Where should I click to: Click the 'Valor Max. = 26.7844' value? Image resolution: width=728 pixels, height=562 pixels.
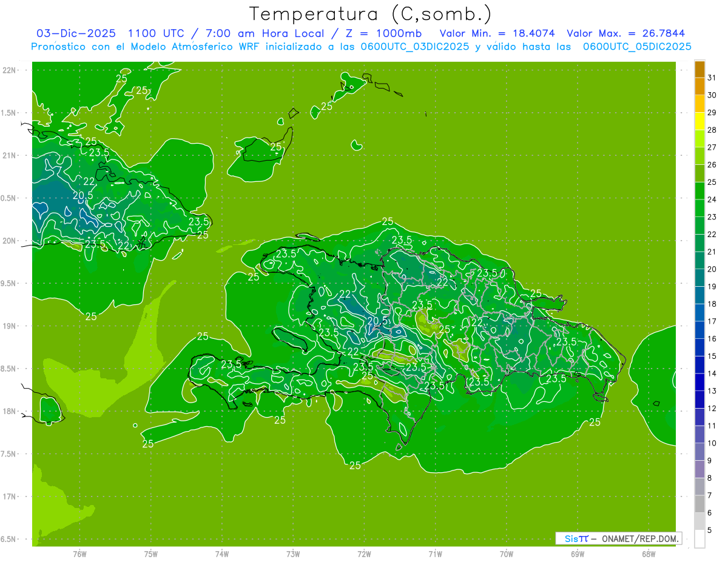click(626, 33)
